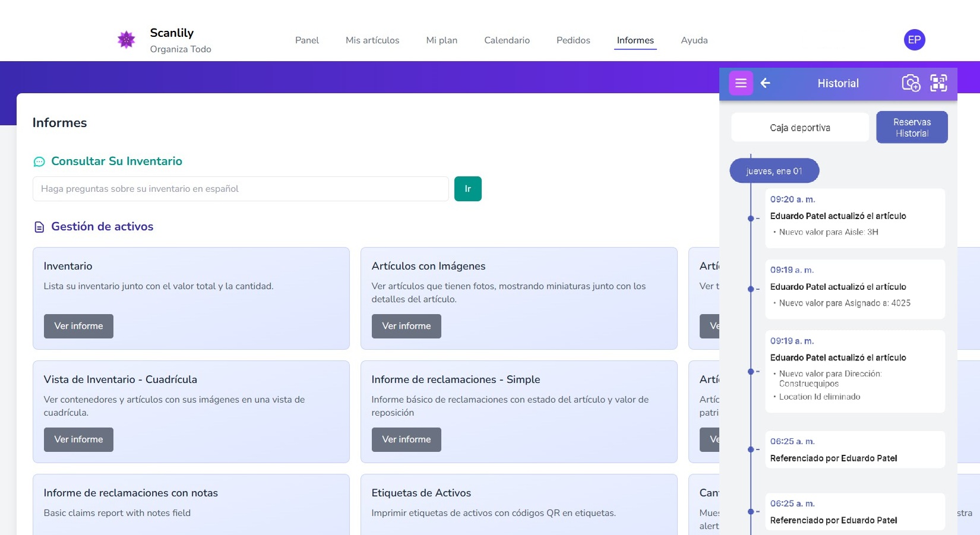The width and height of the screenshot is (980, 535).
Task: Open the Panel menu item
Action: pyautogui.click(x=307, y=40)
